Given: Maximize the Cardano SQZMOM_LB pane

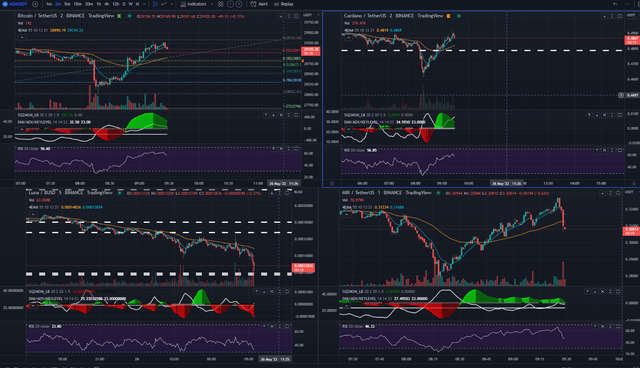Looking at the screenshot, I should (620, 115).
